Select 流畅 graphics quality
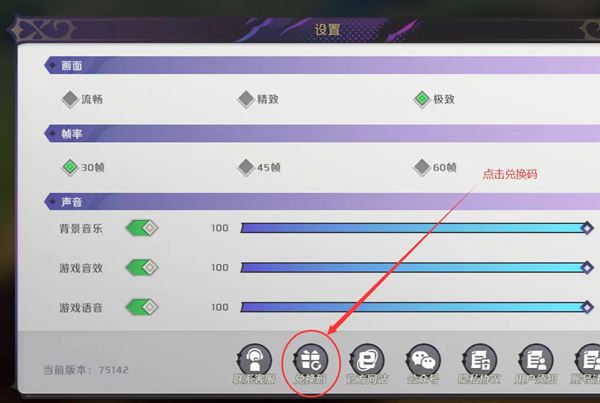 (82, 99)
